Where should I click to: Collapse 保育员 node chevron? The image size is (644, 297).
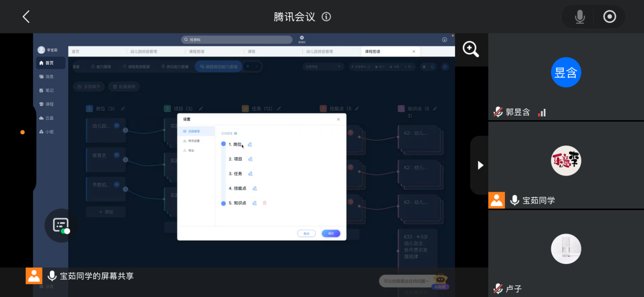[x=116, y=155]
